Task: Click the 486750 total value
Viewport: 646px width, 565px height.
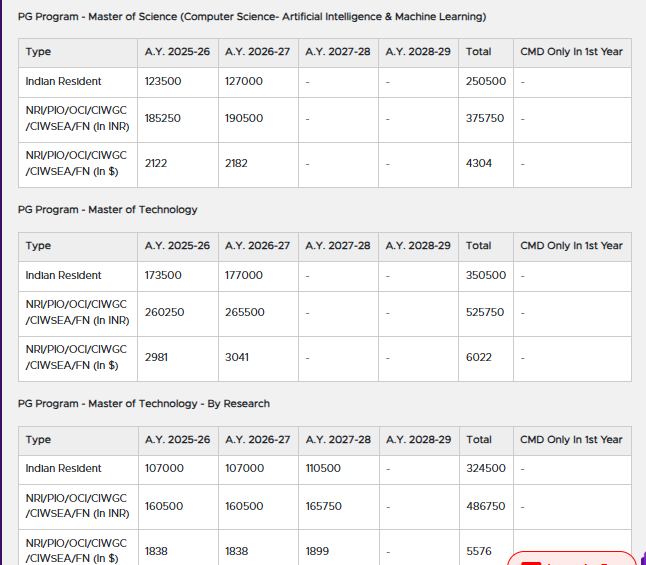Action: click(x=485, y=506)
